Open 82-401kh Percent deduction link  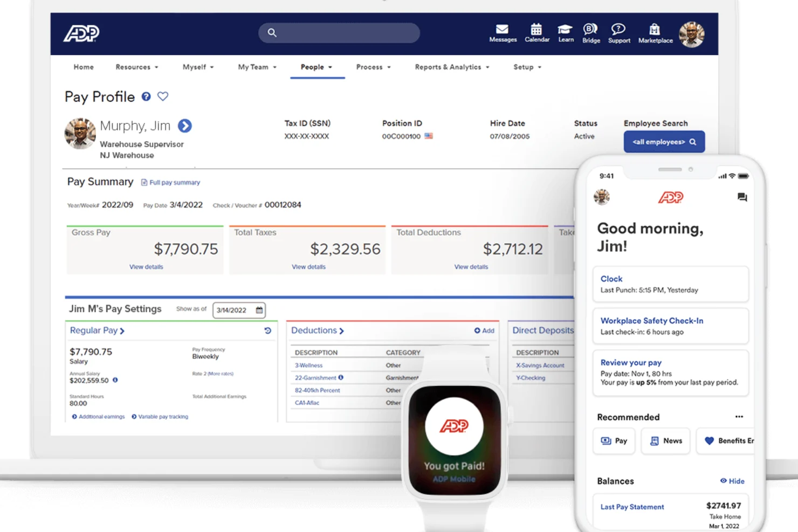pyautogui.click(x=318, y=390)
